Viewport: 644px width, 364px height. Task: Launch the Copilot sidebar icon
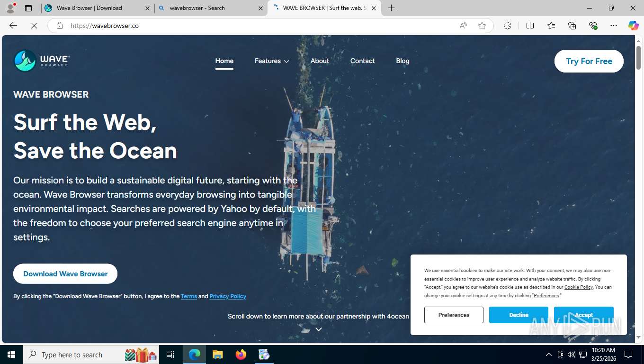(633, 26)
